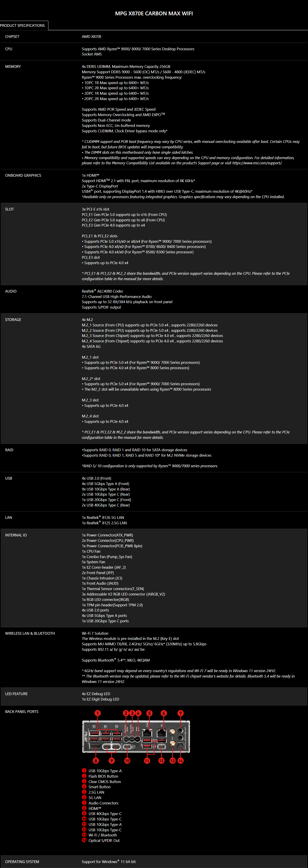Click red marker 5 above the 2.5G LAN port
The width and height of the screenshot is (308, 868).
click(149, 713)
